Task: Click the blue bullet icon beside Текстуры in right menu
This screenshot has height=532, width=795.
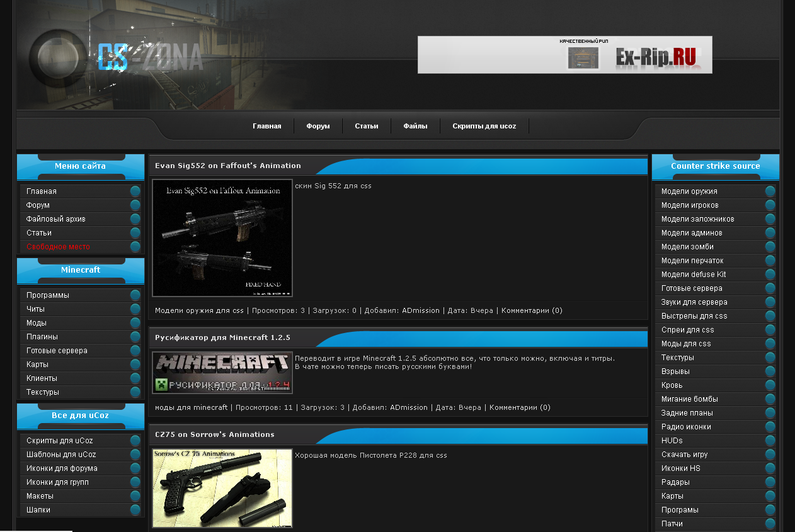Action: [770, 358]
